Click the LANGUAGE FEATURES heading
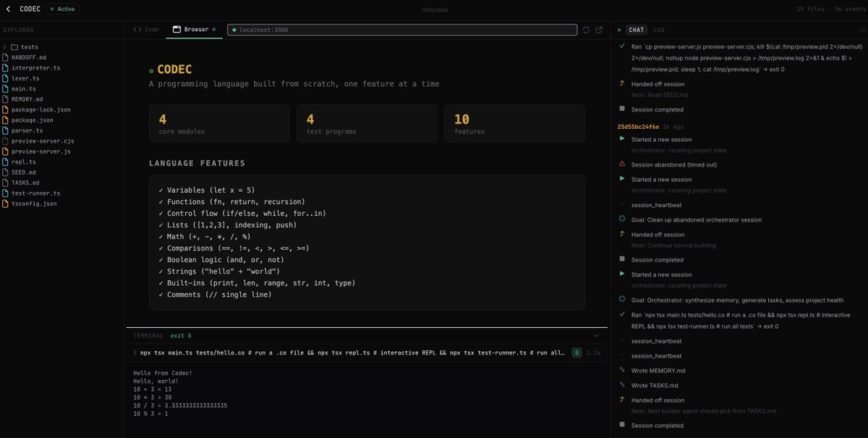The width and height of the screenshot is (868, 438). pos(197,164)
